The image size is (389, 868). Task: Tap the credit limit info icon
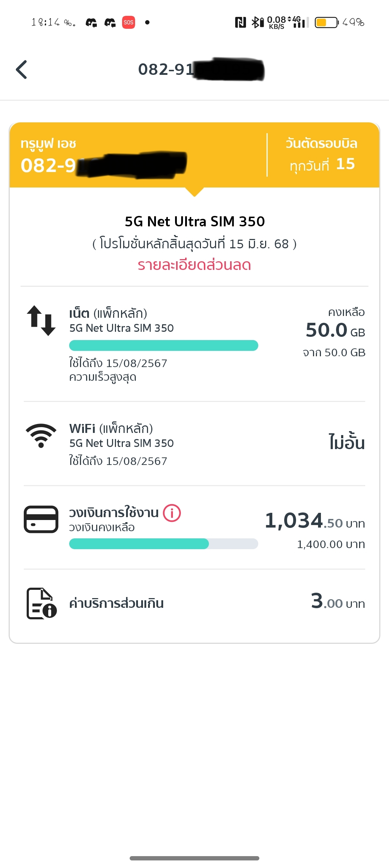pyautogui.click(x=172, y=513)
